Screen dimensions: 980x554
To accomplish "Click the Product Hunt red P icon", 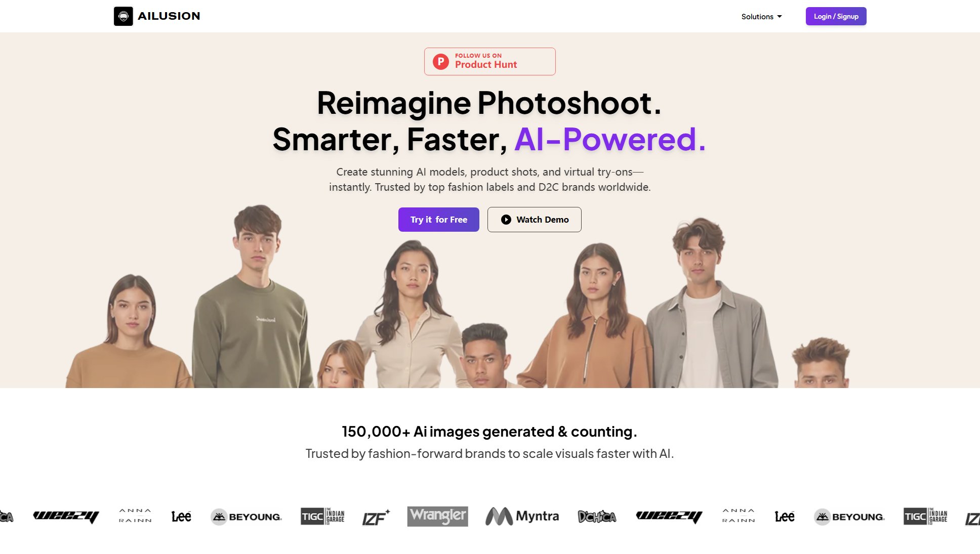I will [x=441, y=62].
